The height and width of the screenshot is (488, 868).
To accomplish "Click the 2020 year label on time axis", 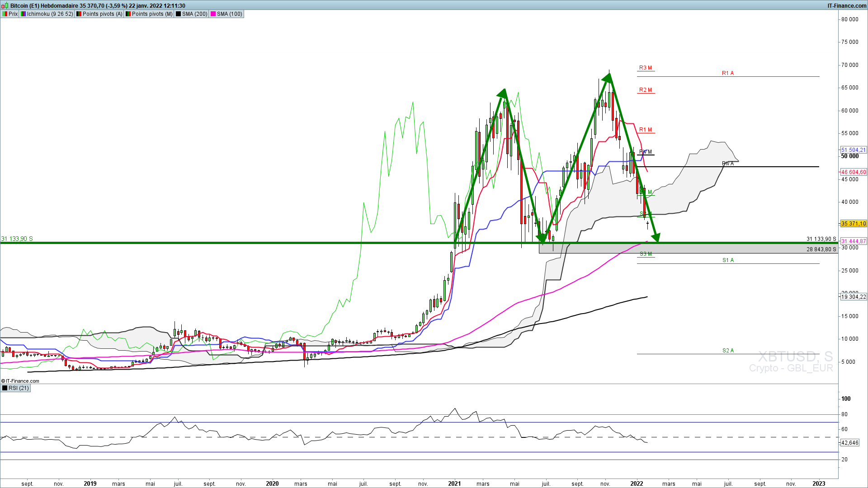I will [272, 483].
